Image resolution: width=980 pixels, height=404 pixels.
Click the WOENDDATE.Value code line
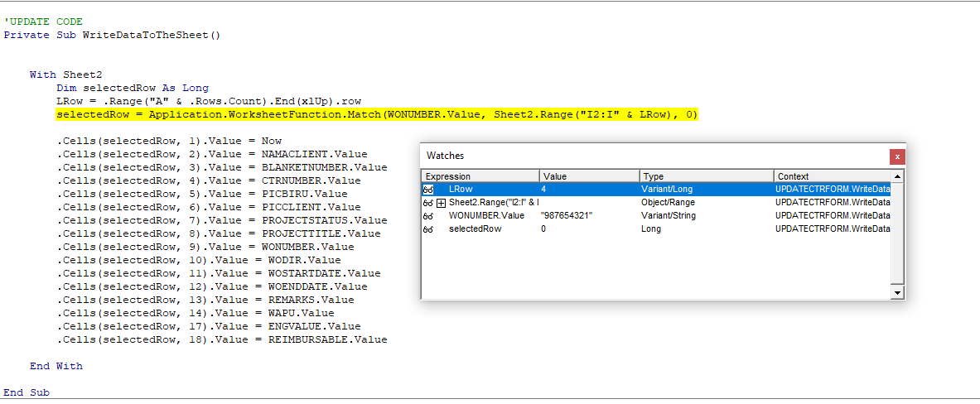[212, 286]
